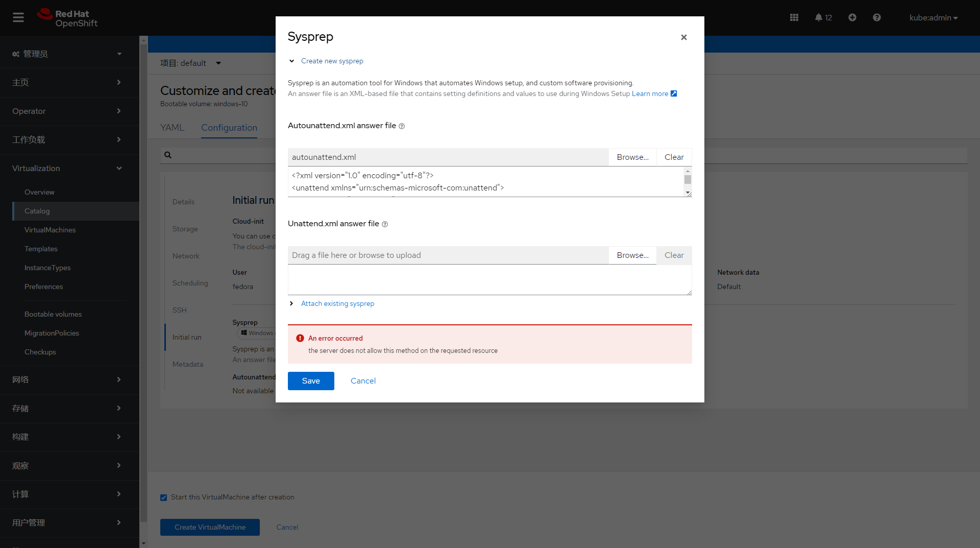
Task: Click the Save button
Action: click(x=311, y=381)
